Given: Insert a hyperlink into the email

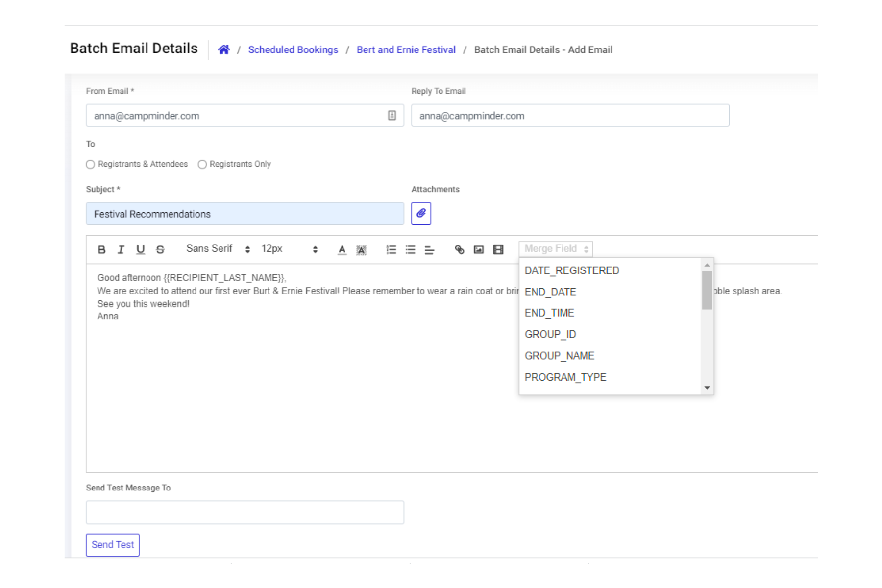Looking at the screenshot, I should coord(459,249).
